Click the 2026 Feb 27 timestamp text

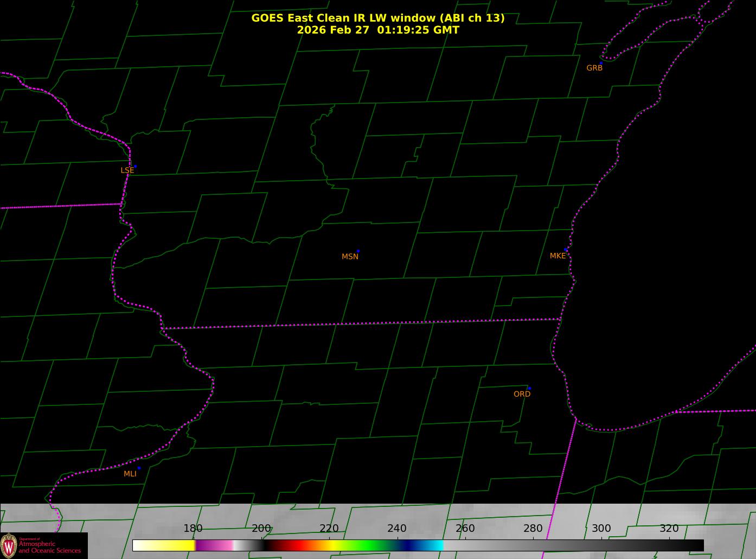(x=377, y=30)
